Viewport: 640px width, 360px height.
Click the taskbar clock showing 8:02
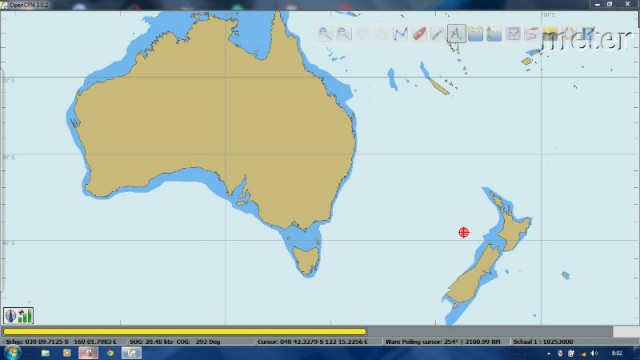[617, 353]
